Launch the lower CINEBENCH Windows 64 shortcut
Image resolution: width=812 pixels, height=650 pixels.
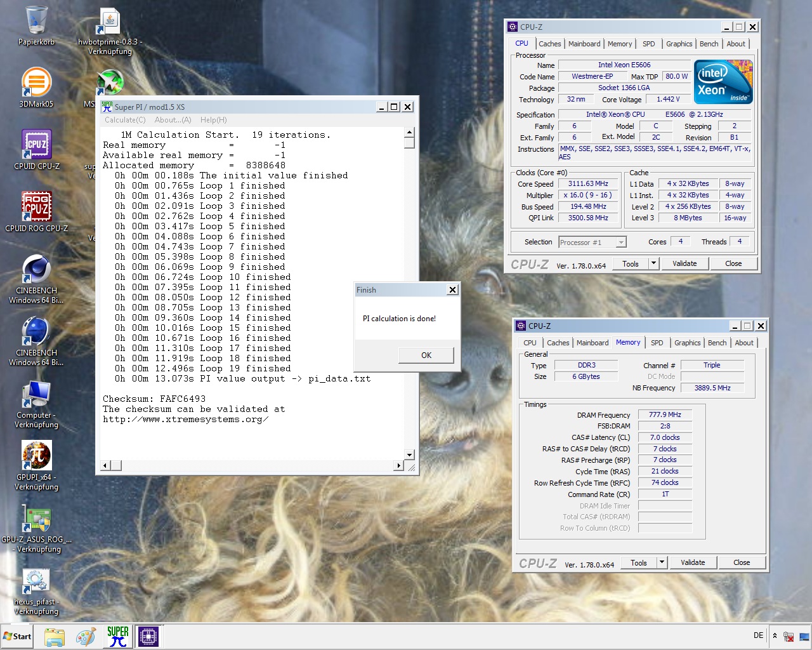37,342
